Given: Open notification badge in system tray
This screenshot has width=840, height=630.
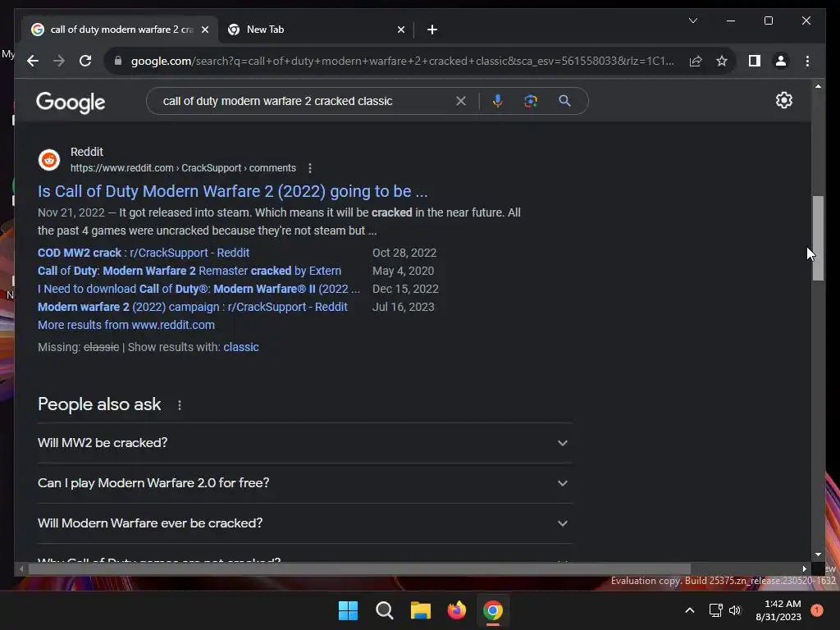Looking at the screenshot, I should click(x=816, y=610).
